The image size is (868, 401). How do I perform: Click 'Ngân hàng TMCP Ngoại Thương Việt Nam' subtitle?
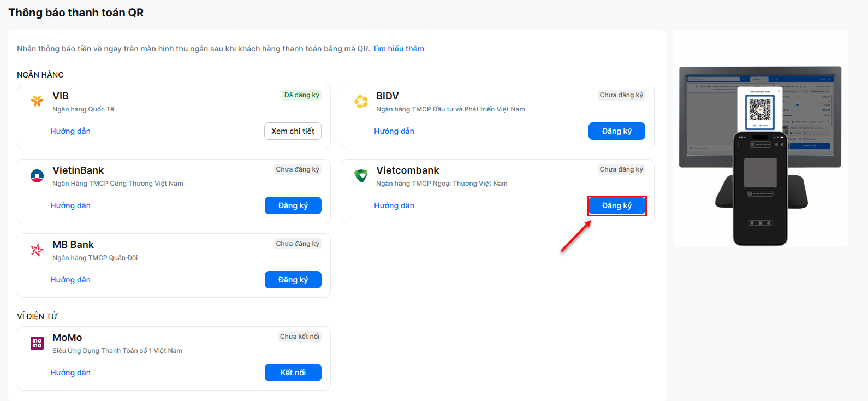click(442, 184)
